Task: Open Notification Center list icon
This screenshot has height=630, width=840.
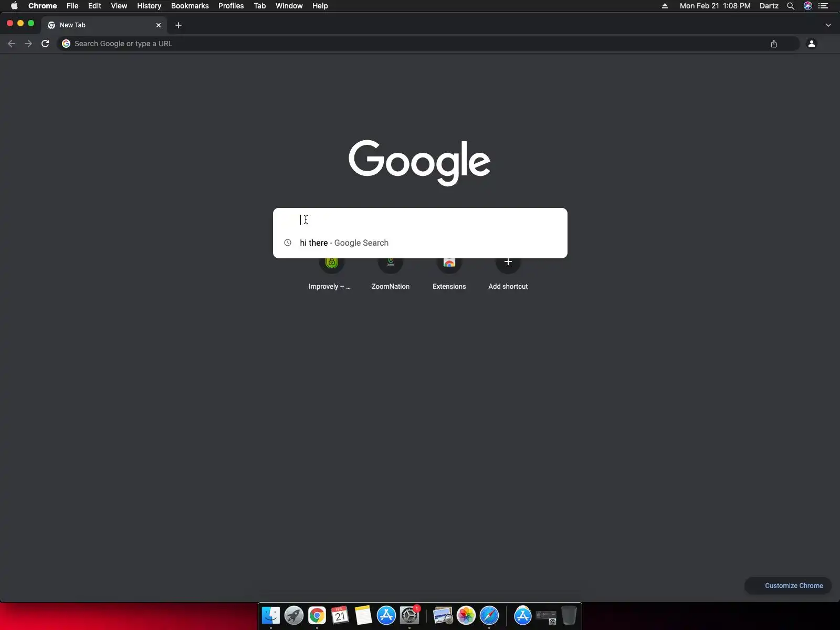Action: coord(823,6)
